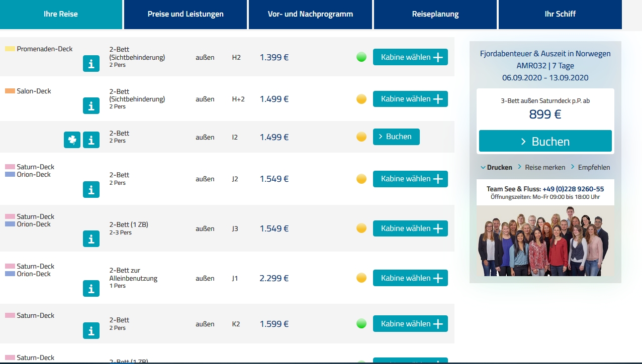Expand Kabine wählen for K2 1.599 € cabin
This screenshot has width=642, height=364.
[x=410, y=324]
